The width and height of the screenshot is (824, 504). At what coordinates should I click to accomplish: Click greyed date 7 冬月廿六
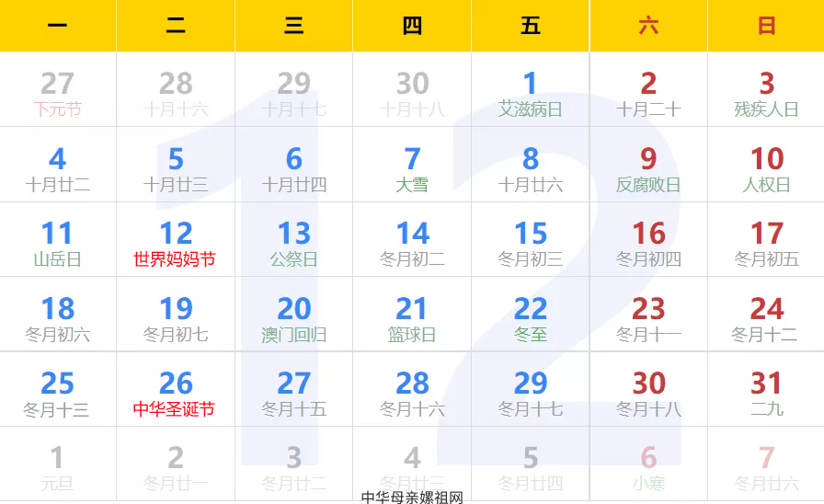pyautogui.click(x=766, y=464)
